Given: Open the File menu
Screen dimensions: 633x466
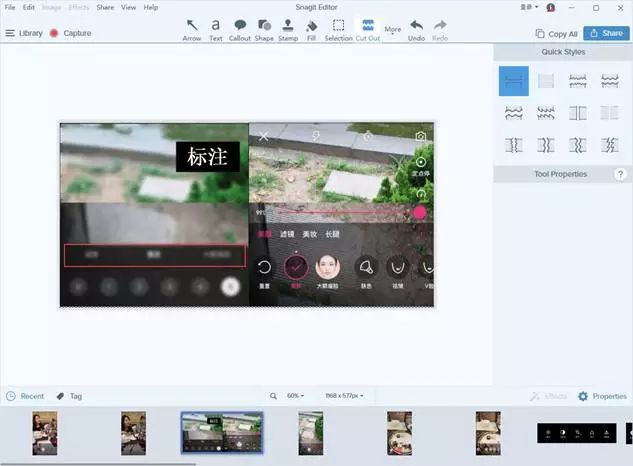Looking at the screenshot, I should pos(9,7).
